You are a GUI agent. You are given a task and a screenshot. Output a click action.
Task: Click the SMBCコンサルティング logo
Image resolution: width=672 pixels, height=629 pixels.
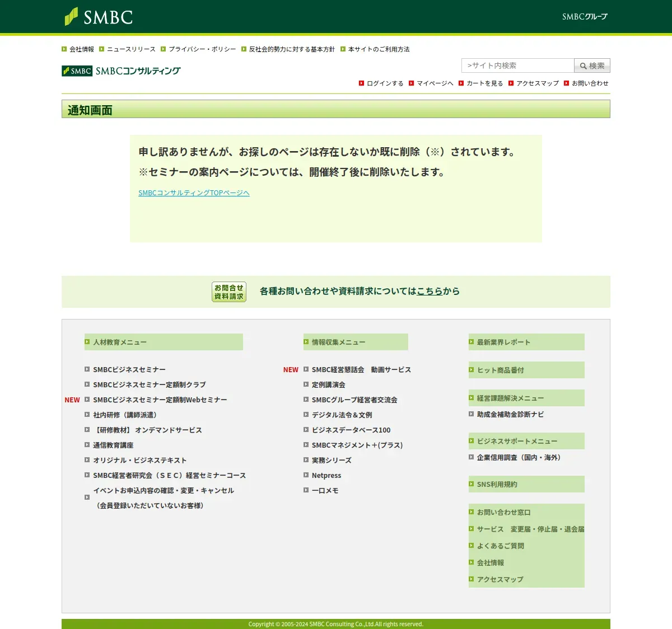tap(121, 71)
